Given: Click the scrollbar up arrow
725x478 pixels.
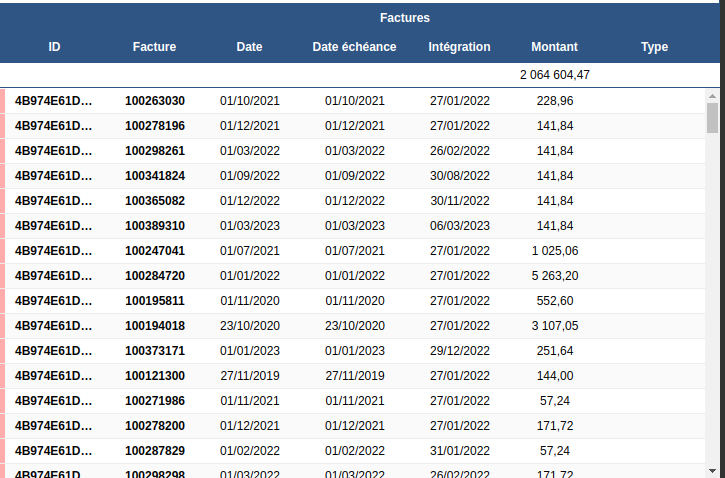Looking at the screenshot, I should point(712,95).
